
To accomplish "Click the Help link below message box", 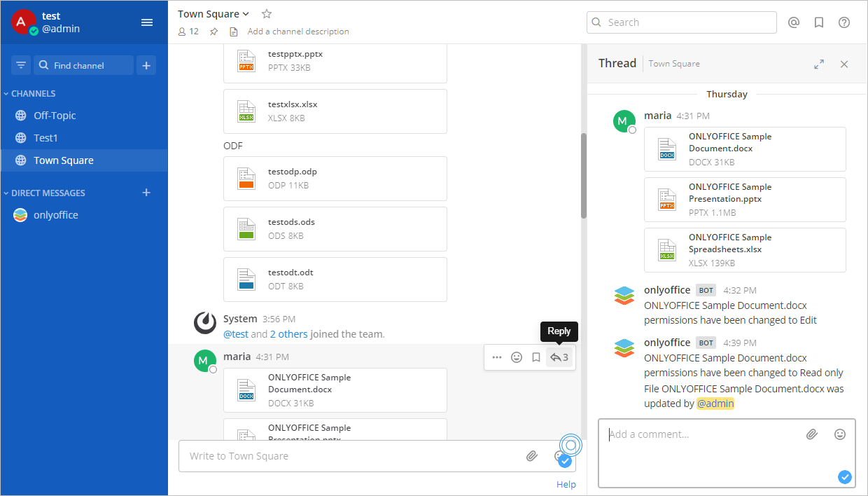I will pyautogui.click(x=566, y=484).
